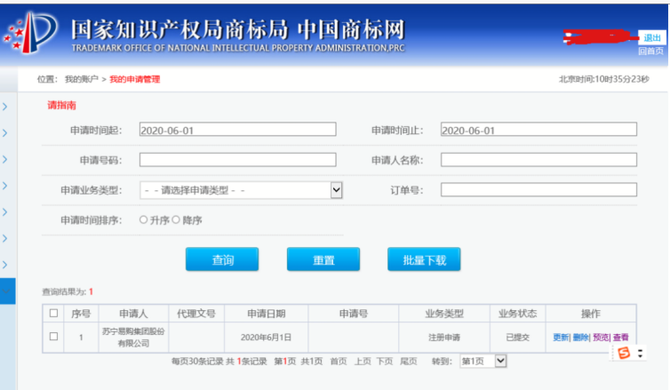Viewport: 670px width, 390px height.
Task: Click the Sogou input method icon
Action: tap(624, 353)
